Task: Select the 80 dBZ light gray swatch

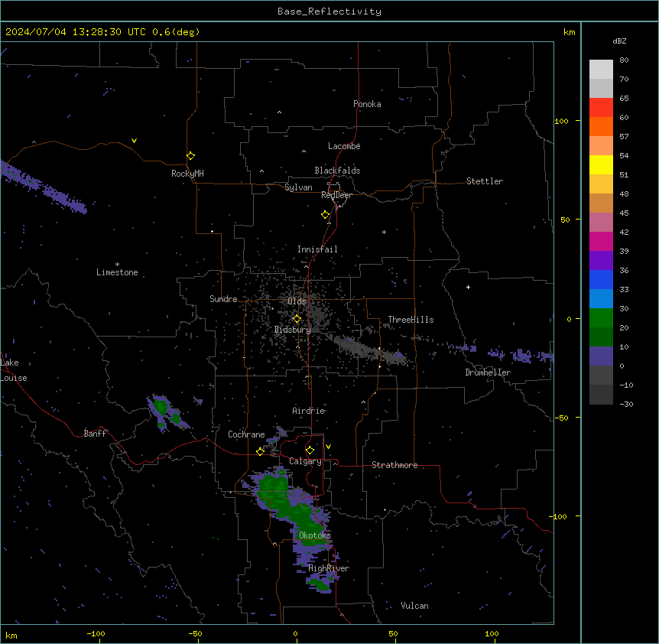Action: pyautogui.click(x=601, y=69)
